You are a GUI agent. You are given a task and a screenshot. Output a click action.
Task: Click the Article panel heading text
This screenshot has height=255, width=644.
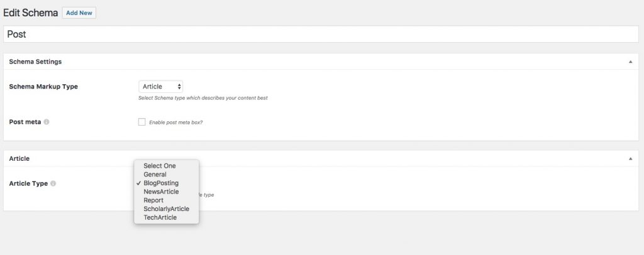(19, 159)
